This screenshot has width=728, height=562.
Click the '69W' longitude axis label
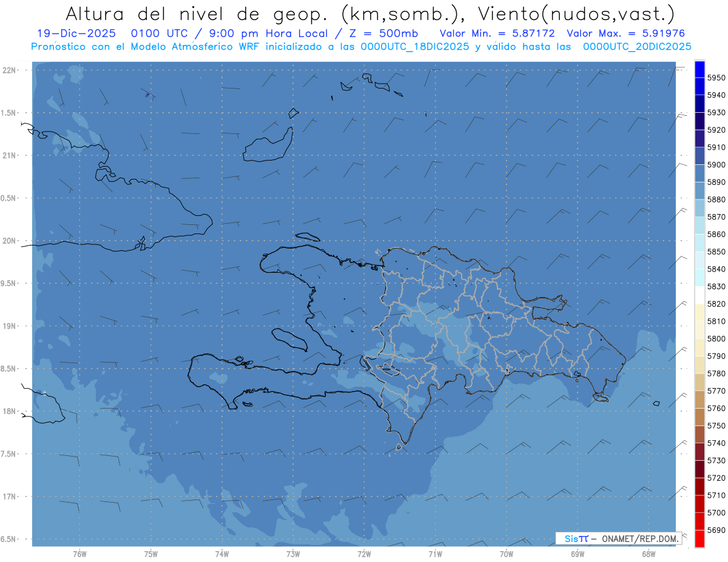[x=577, y=554]
